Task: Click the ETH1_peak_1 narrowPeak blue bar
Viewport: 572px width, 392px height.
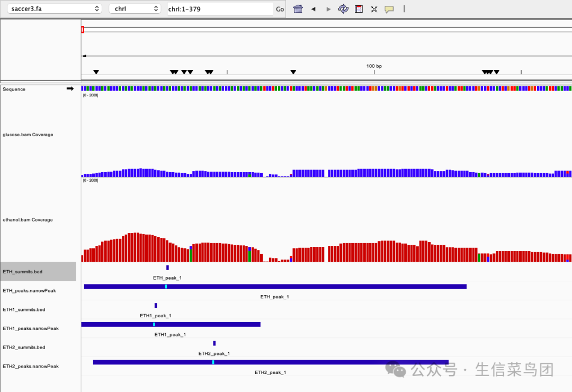Action: coord(171,325)
